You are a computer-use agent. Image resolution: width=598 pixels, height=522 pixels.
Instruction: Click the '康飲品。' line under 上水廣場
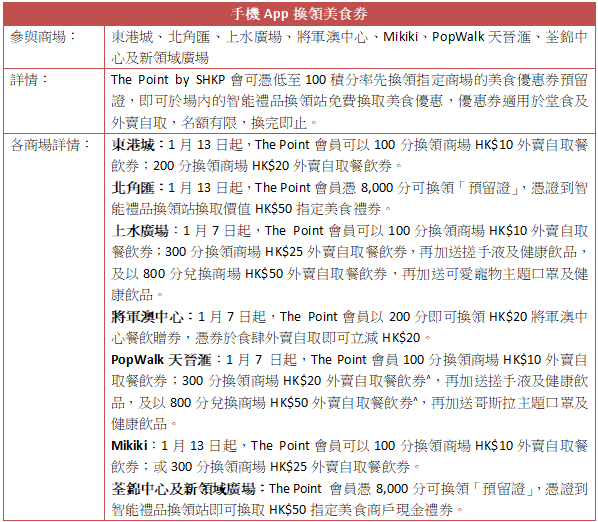[x=137, y=295]
